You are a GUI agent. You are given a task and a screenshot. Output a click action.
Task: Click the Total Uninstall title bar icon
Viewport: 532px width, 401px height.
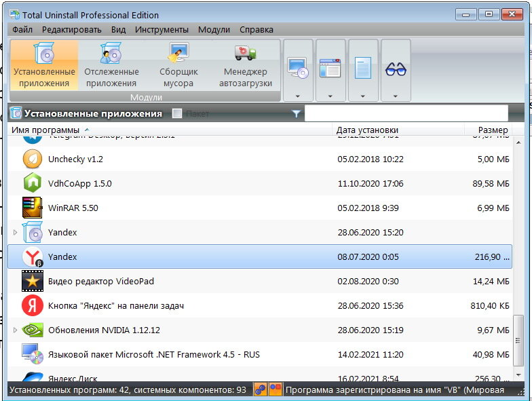pyautogui.click(x=14, y=15)
